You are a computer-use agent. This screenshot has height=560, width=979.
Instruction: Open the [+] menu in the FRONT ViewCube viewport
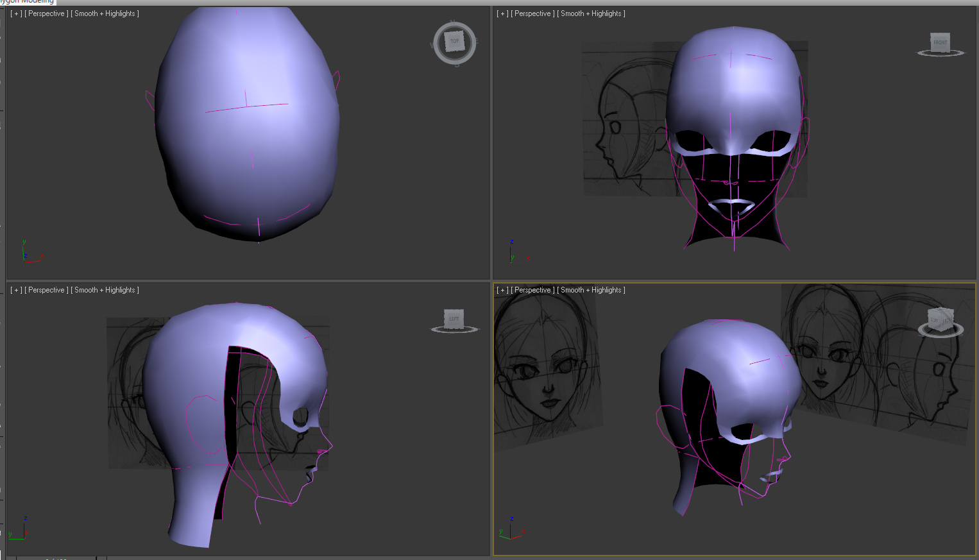pyautogui.click(x=502, y=13)
